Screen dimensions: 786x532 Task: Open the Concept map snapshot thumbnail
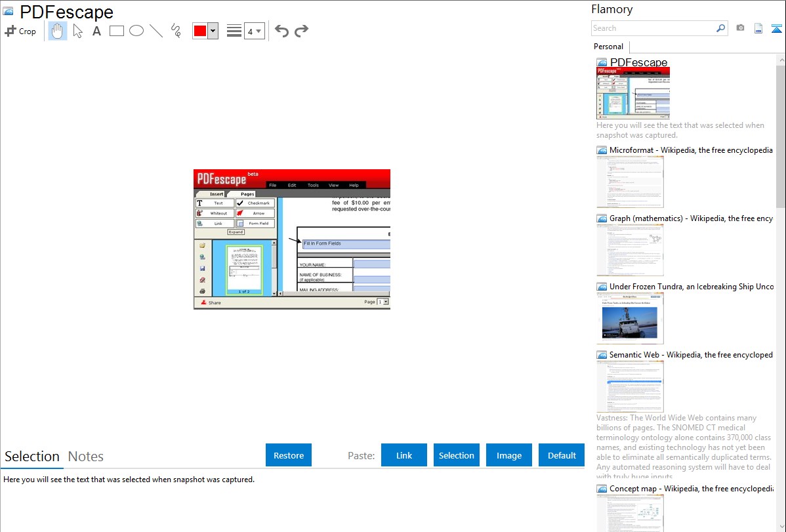pyautogui.click(x=630, y=513)
